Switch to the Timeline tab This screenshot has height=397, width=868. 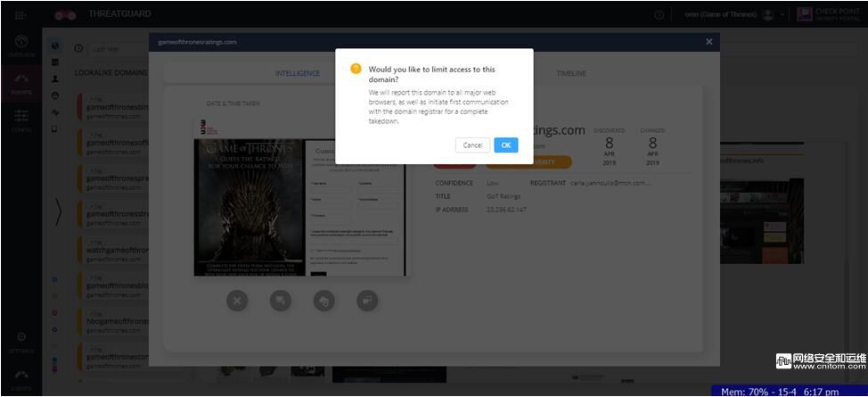(570, 73)
